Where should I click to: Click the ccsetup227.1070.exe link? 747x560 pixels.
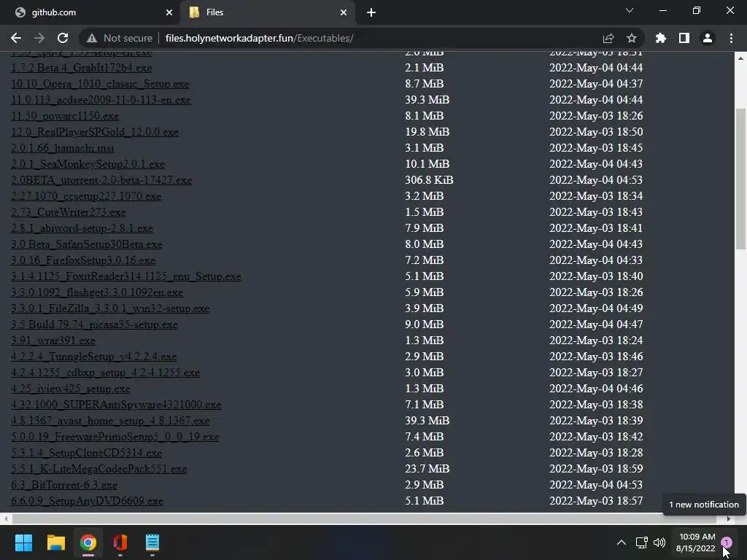[86, 196]
